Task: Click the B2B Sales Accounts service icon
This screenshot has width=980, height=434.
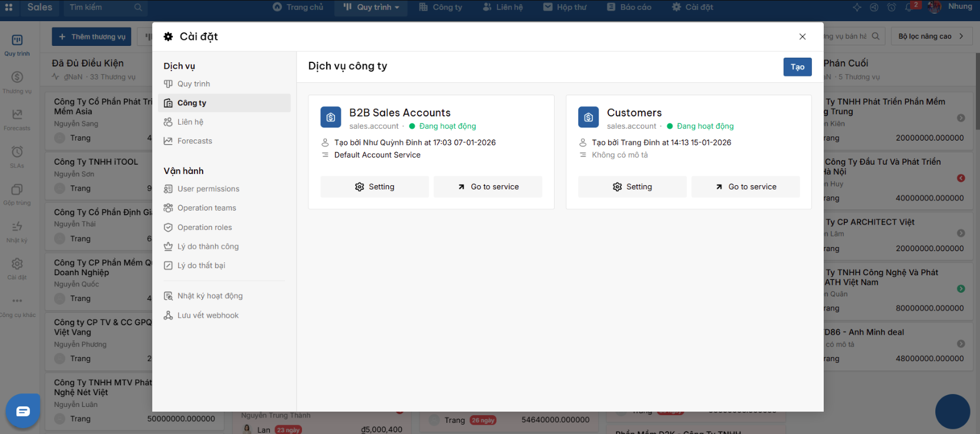Action: 331,117
